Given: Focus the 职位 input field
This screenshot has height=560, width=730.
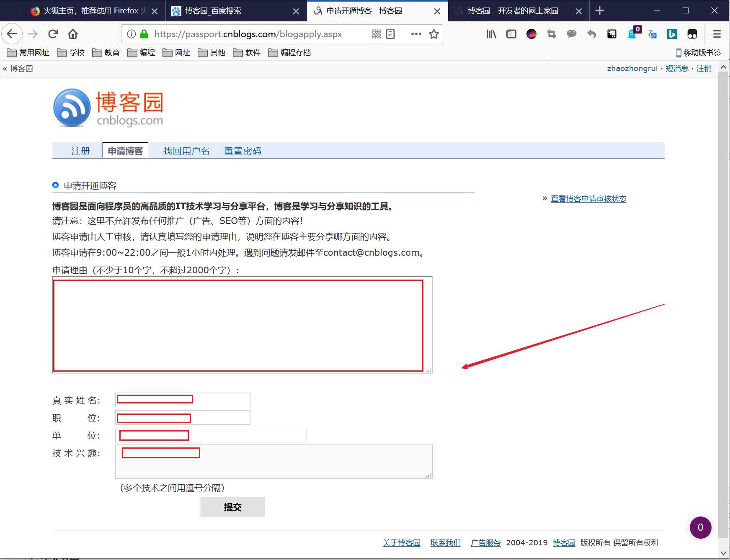Looking at the screenshot, I should point(183,417).
